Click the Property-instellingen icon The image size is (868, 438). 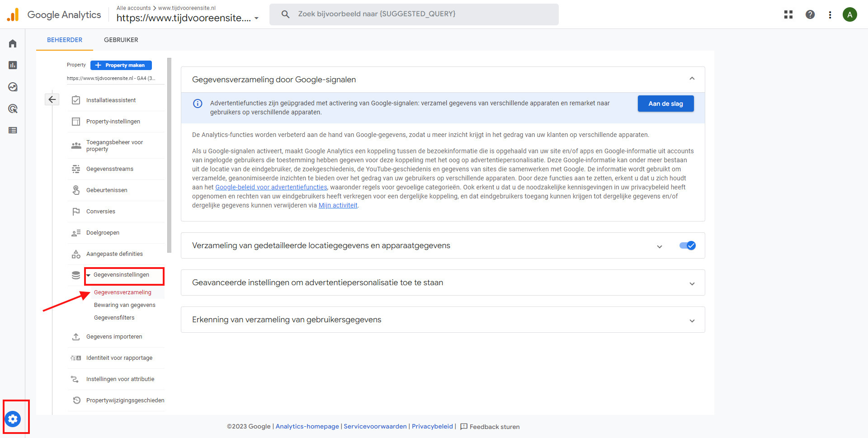pos(76,121)
